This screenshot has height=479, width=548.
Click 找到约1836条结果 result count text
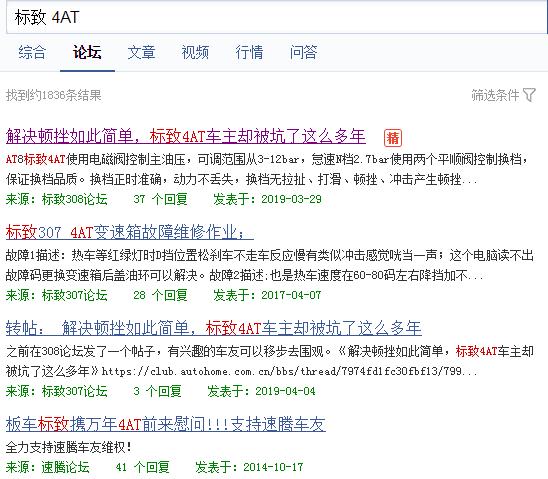tap(53, 95)
